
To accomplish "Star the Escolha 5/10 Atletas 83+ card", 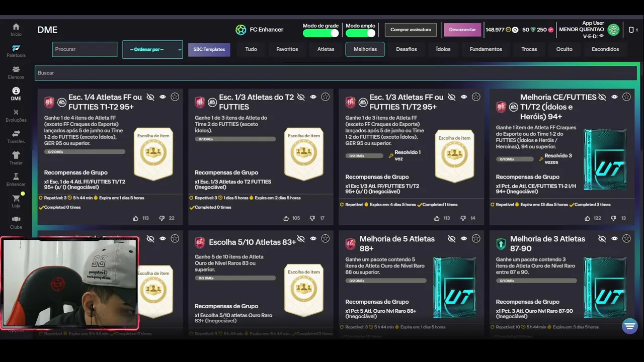I will pyautogui.click(x=326, y=239).
